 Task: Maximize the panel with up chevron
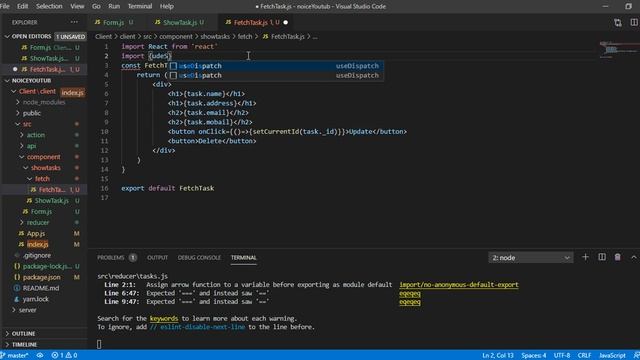pyautogui.click(x=633, y=257)
